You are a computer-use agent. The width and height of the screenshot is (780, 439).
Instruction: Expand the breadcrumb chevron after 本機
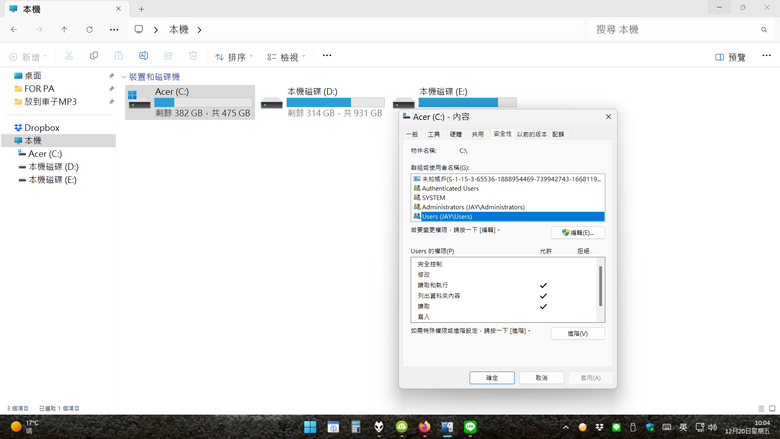199,30
